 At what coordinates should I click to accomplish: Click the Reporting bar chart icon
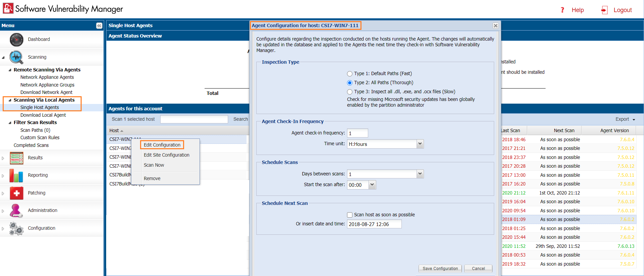(x=16, y=175)
